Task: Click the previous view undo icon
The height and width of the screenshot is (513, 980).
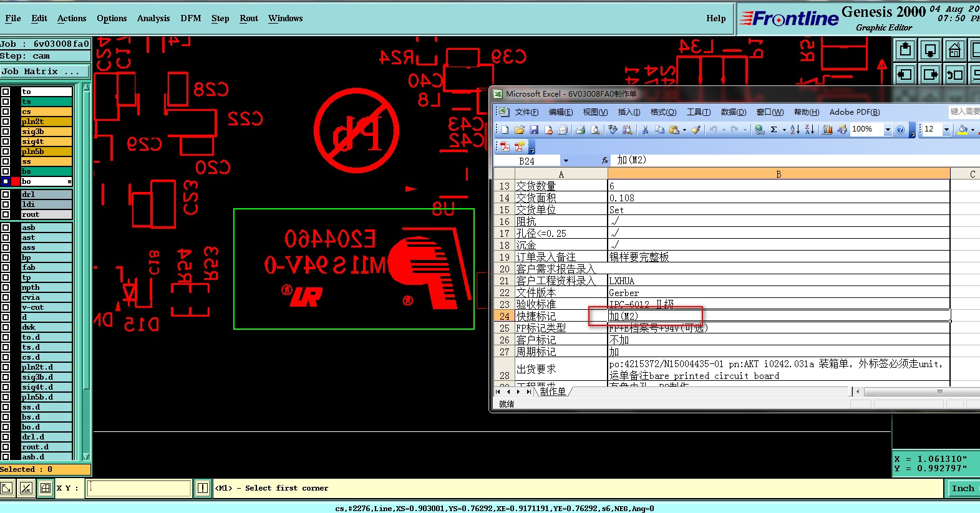Action: coord(955,75)
